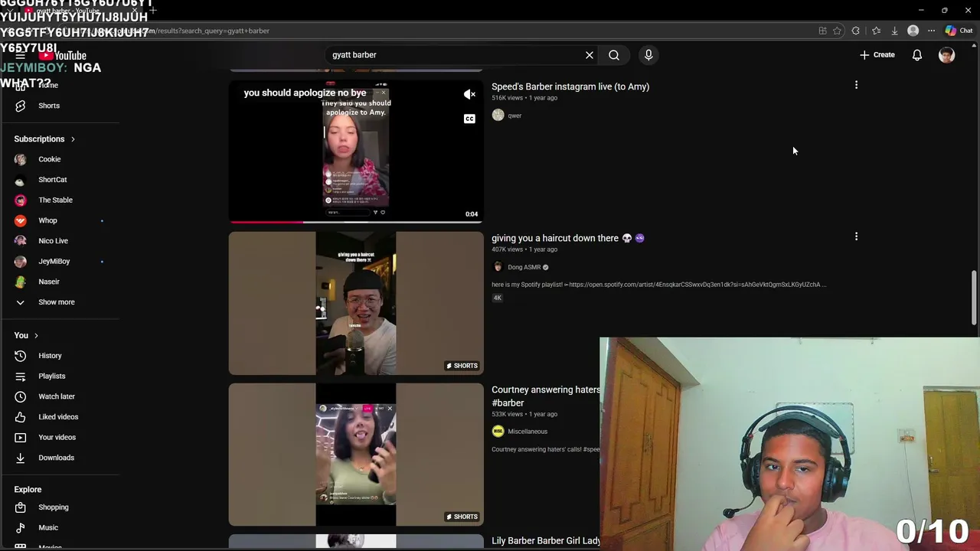The width and height of the screenshot is (980, 551).
Task: Open the qwer channel avatar
Action: (x=498, y=116)
